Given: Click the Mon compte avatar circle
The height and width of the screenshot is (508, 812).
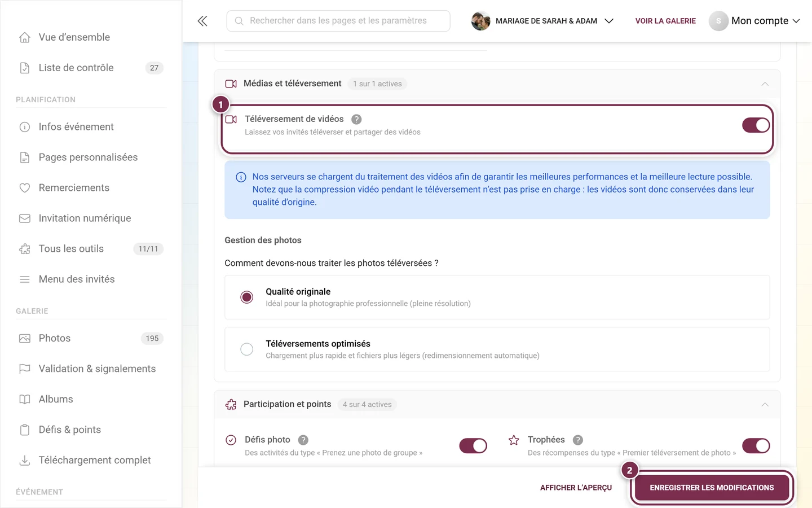Looking at the screenshot, I should 718,21.
